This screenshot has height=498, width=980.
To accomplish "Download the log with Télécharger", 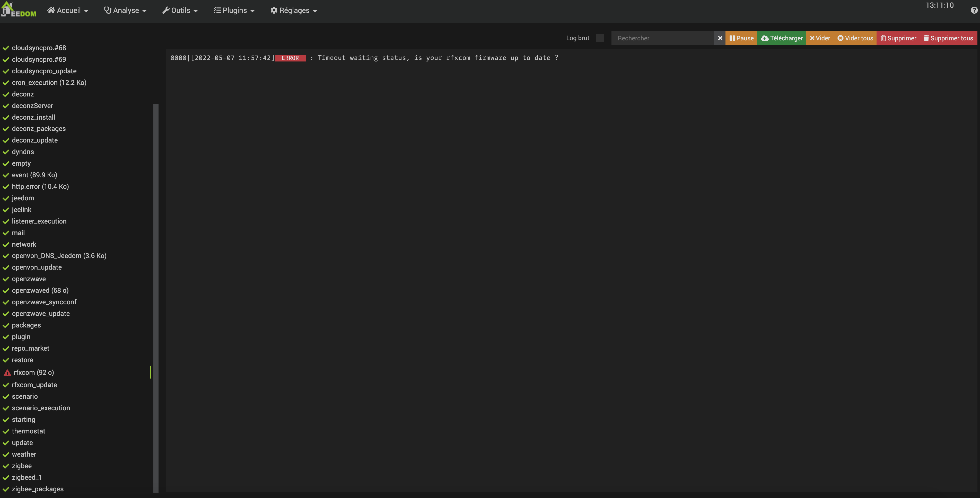I will point(781,38).
